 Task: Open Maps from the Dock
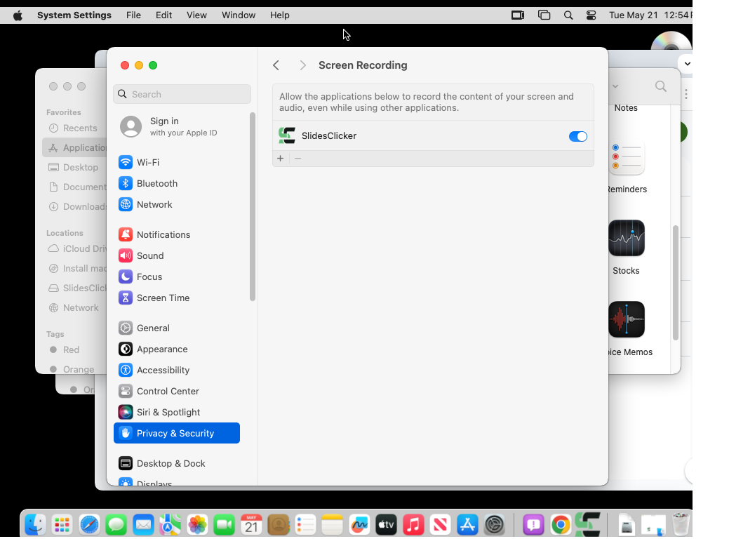click(x=170, y=525)
